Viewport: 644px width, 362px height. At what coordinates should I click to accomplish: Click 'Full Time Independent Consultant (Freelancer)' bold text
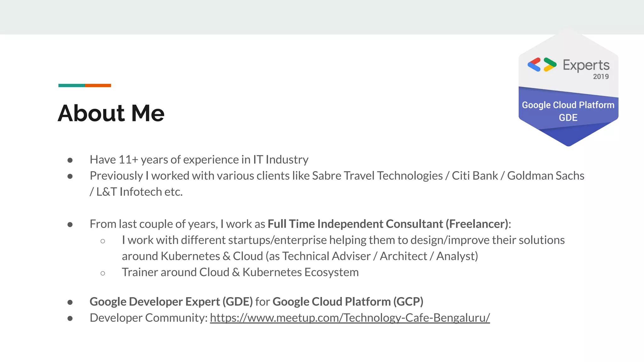[x=388, y=224]
